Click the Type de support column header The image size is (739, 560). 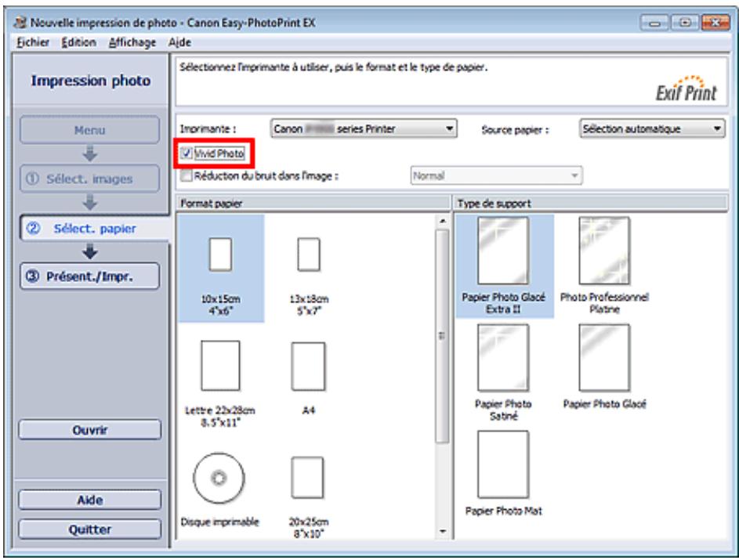[x=591, y=204]
